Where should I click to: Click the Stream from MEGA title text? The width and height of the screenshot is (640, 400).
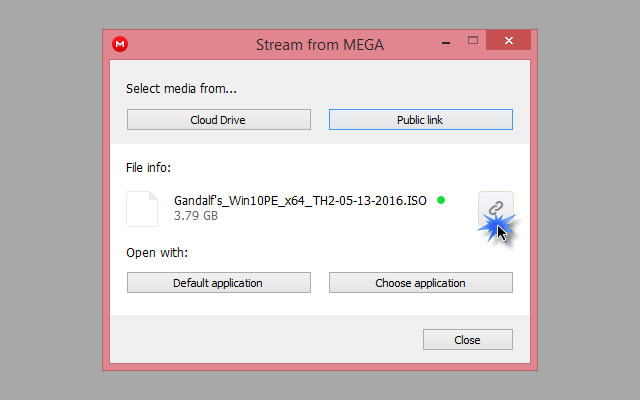(x=320, y=44)
